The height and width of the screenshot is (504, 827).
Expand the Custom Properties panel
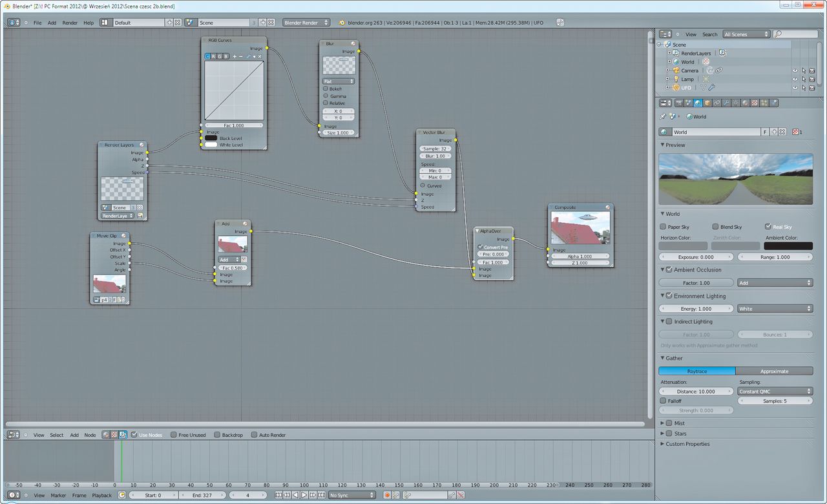[662, 444]
